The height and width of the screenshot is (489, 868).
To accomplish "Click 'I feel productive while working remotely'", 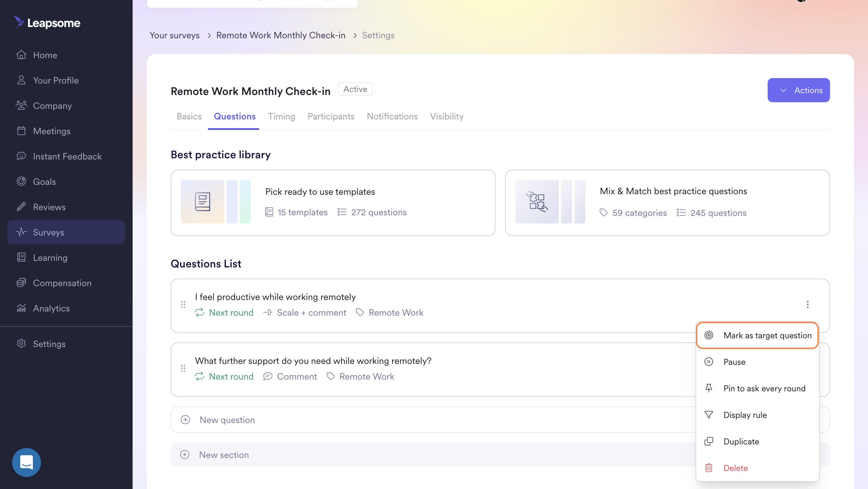I will pos(275,297).
